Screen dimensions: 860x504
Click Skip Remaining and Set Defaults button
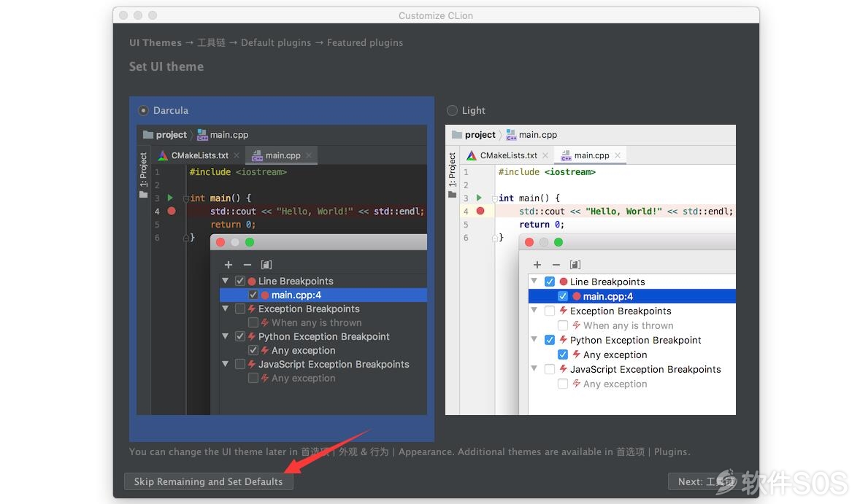208,481
